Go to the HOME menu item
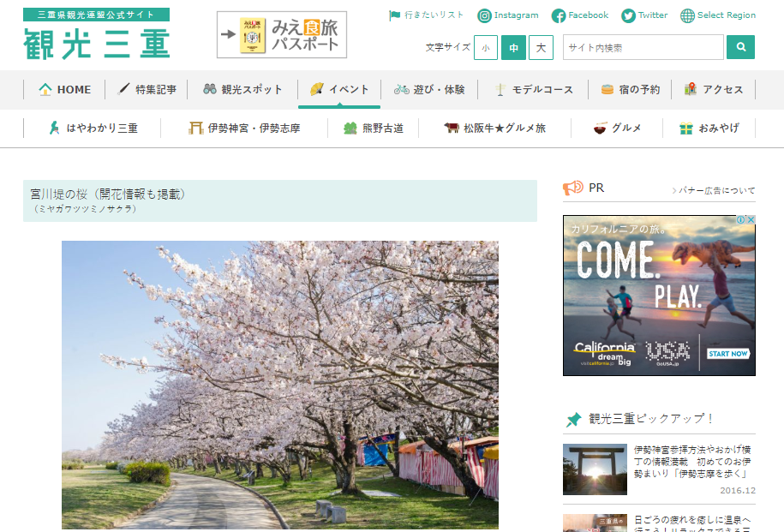The image size is (784, 532). coord(64,89)
